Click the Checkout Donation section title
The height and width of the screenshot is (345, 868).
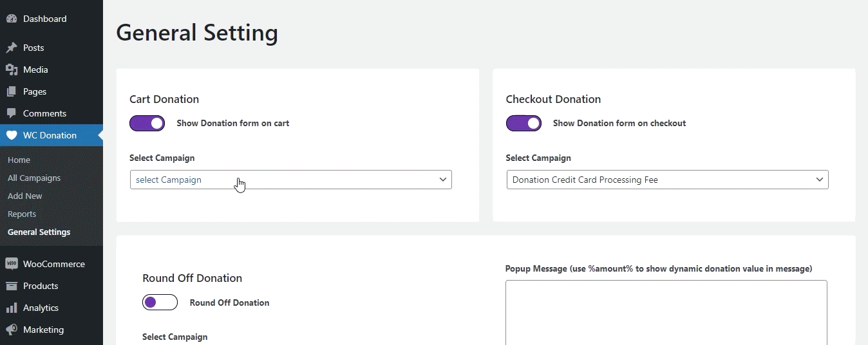[553, 99]
